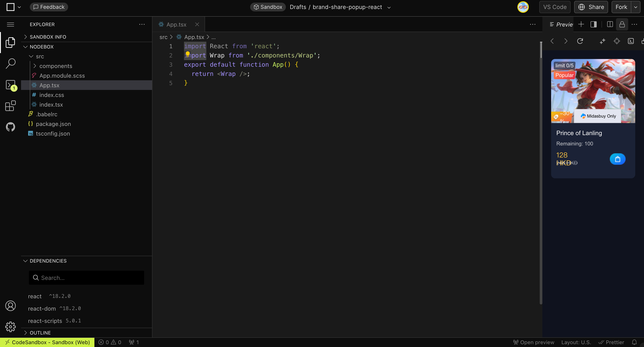Viewport: 644px width, 347px height.
Task: Open App.module.scss file
Action: 87,76
